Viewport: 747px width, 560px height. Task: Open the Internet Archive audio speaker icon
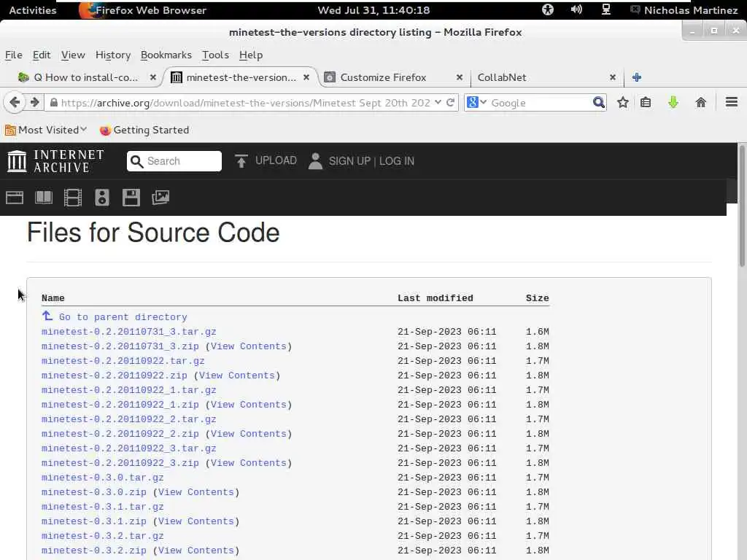tap(102, 197)
